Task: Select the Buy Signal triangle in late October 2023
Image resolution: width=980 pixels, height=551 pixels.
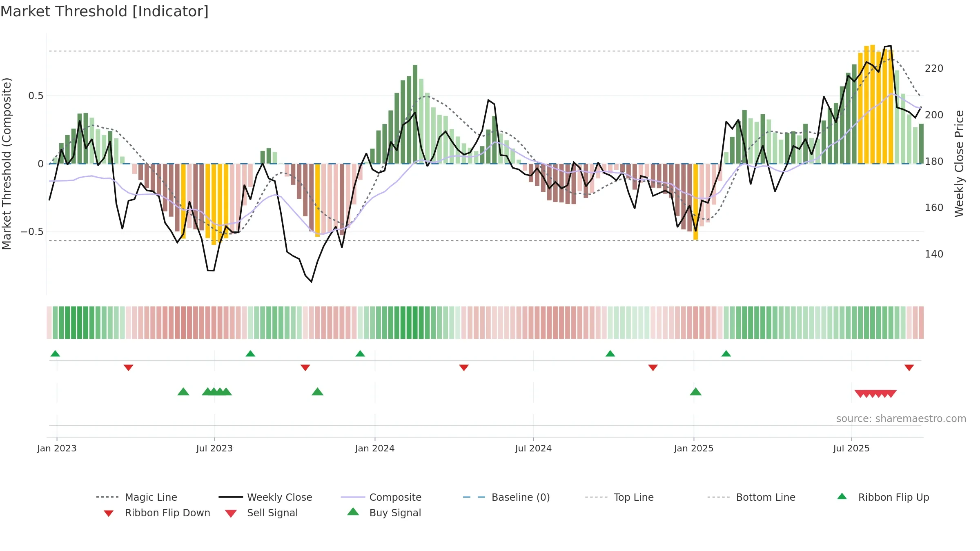Action: coord(317,392)
